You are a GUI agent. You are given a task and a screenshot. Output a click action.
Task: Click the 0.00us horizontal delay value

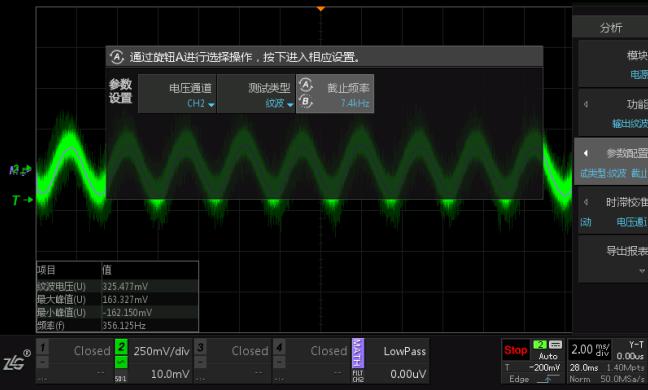tap(630, 356)
